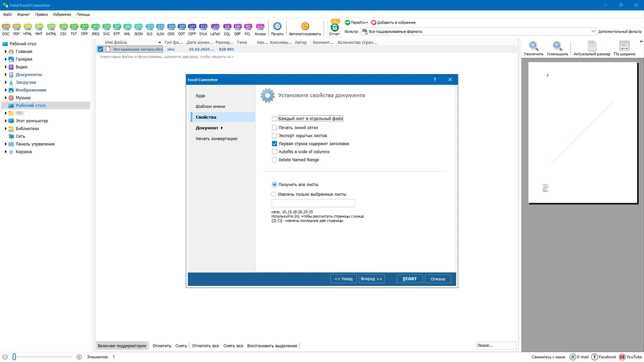Open the Помощь menu
644x362 pixels.
coord(83,14)
